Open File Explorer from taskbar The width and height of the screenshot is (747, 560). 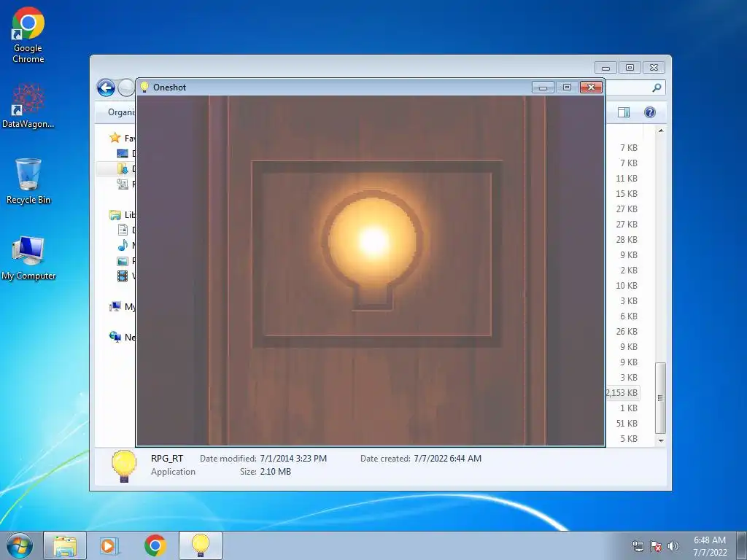tap(65, 545)
